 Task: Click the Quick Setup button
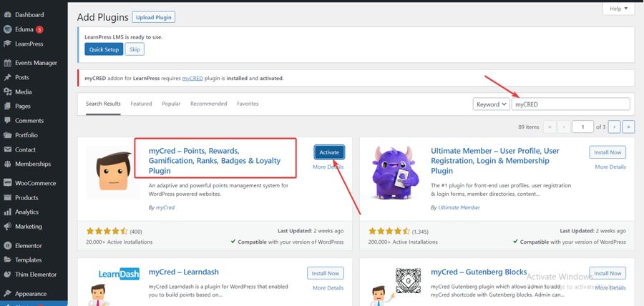[104, 49]
